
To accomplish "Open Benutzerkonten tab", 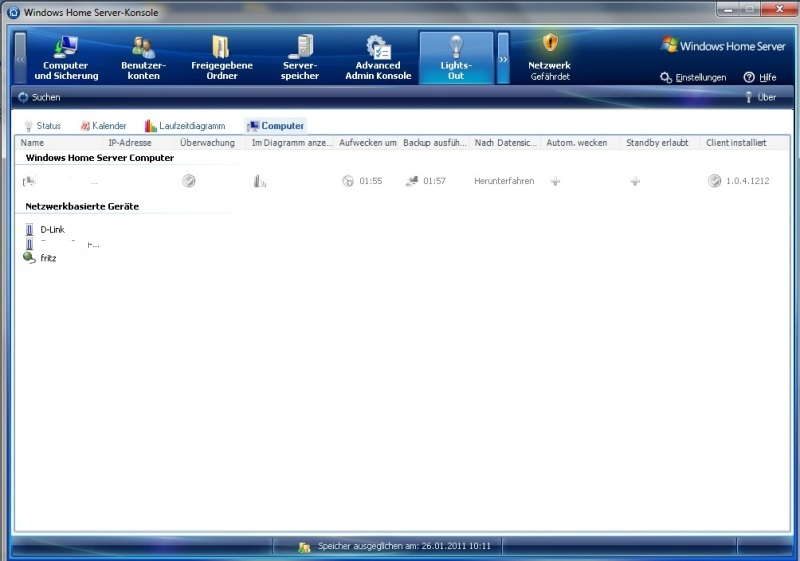I will tap(143, 58).
